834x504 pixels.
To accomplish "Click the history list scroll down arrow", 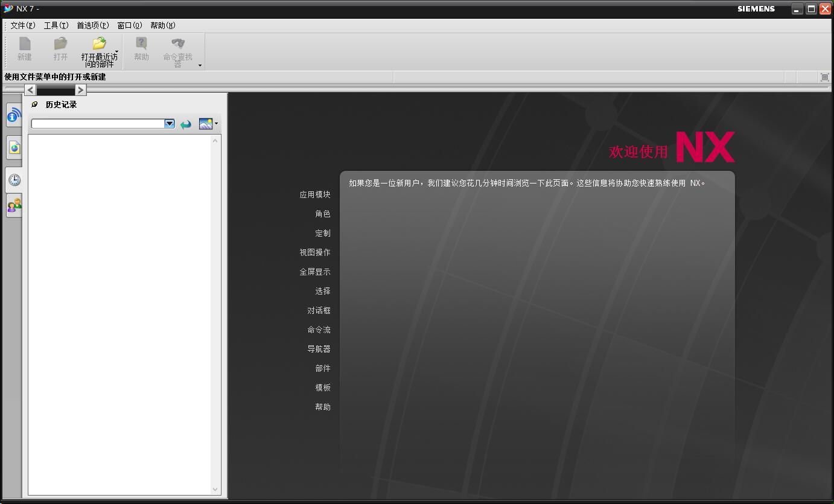I will point(215,490).
